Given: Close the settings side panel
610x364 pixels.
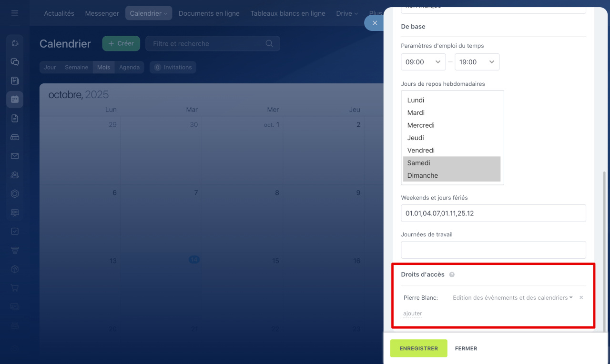Looking at the screenshot, I should click(x=375, y=23).
